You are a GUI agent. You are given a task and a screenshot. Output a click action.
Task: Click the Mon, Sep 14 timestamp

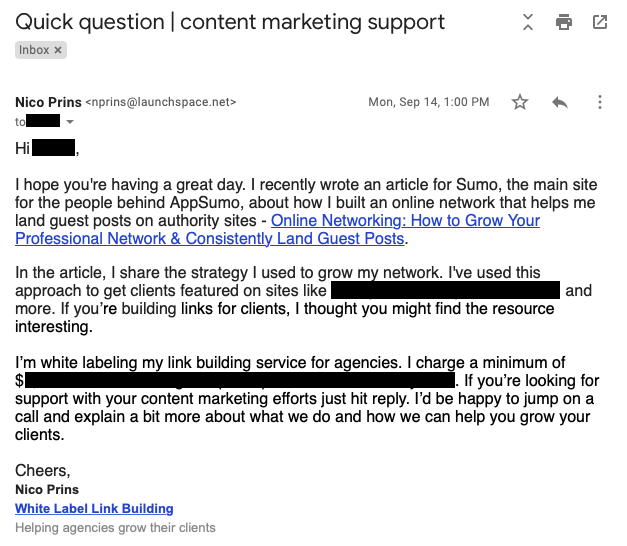pos(429,102)
